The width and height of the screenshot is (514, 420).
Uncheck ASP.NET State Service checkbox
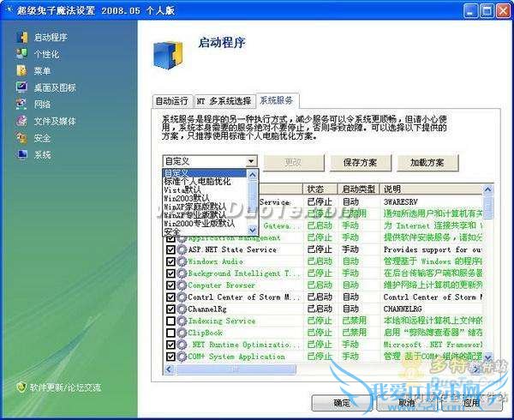[x=170, y=249]
